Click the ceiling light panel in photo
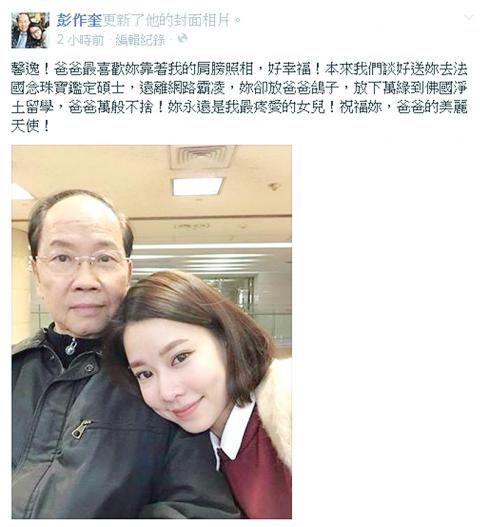Screen dimensions: 480x527 click(197, 186)
